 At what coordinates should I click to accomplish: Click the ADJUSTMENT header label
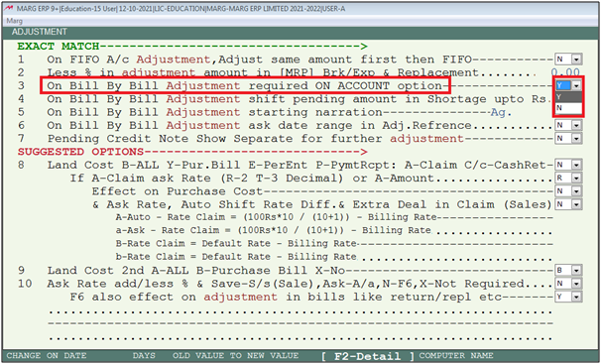click(x=39, y=32)
